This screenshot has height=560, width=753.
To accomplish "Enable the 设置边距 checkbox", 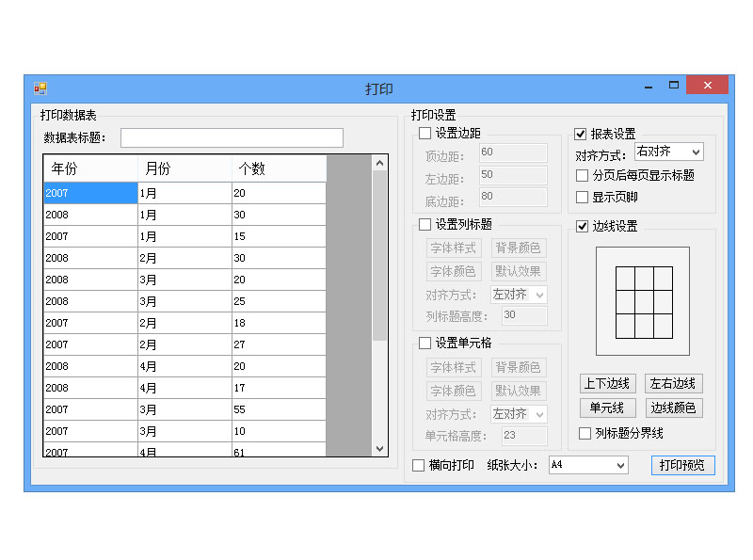I will 425,133.
